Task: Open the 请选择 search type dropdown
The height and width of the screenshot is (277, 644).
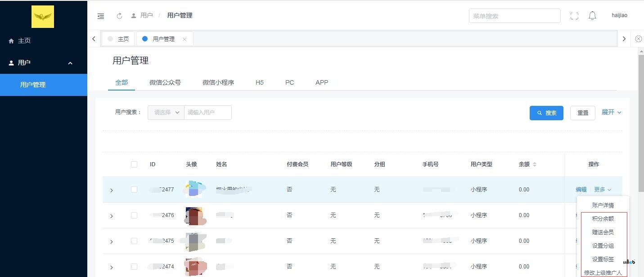Action: pos(166,113)
